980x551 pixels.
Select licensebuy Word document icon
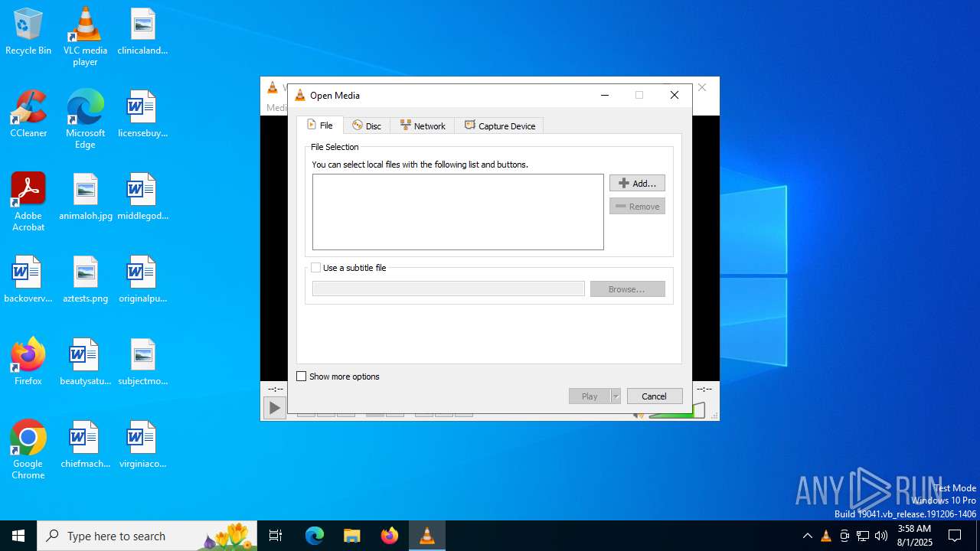pos(142,114)
